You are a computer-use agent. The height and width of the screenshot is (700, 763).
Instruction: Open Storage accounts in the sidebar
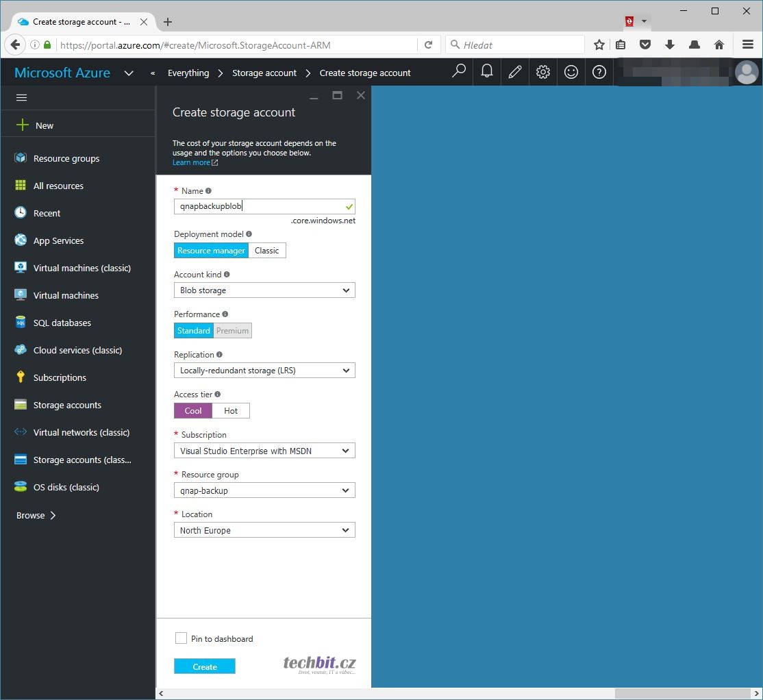[67, 405]
